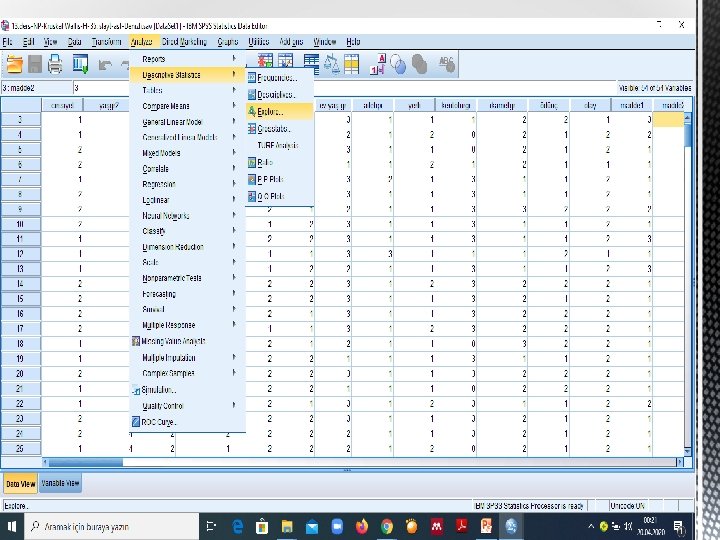Click the Print toolbar icon
Image resolution: width=720 pixels, height=540 pixels.
[55, 64]
